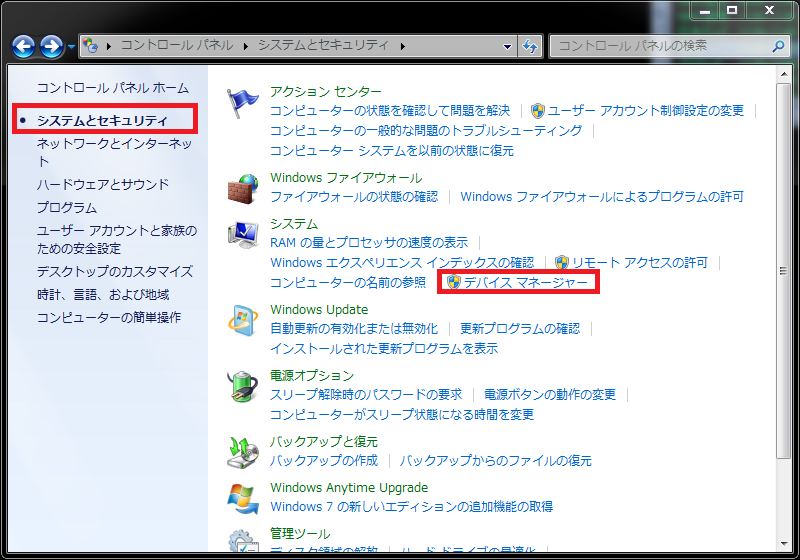
Task: Open the address bar history dropdown
Action: [x=507, y=46]
